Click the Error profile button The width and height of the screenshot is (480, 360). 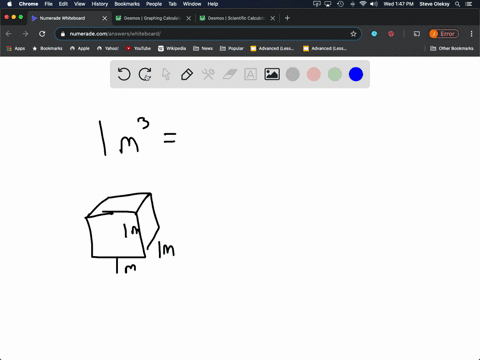tap(444, 34)
